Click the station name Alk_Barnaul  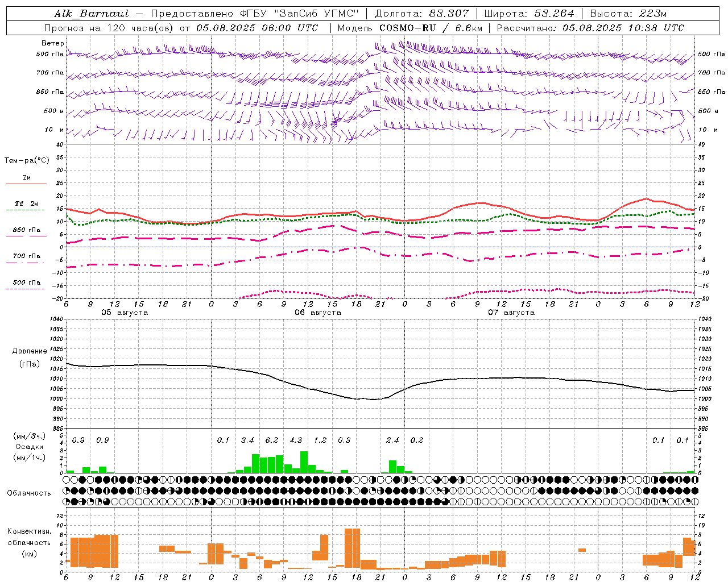[92, 14]
